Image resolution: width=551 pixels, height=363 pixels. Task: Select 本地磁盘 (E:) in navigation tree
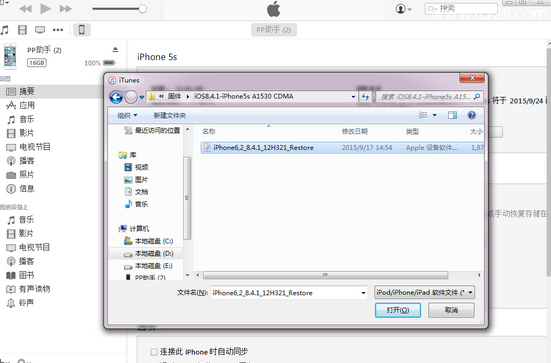(x=149, y=266)
